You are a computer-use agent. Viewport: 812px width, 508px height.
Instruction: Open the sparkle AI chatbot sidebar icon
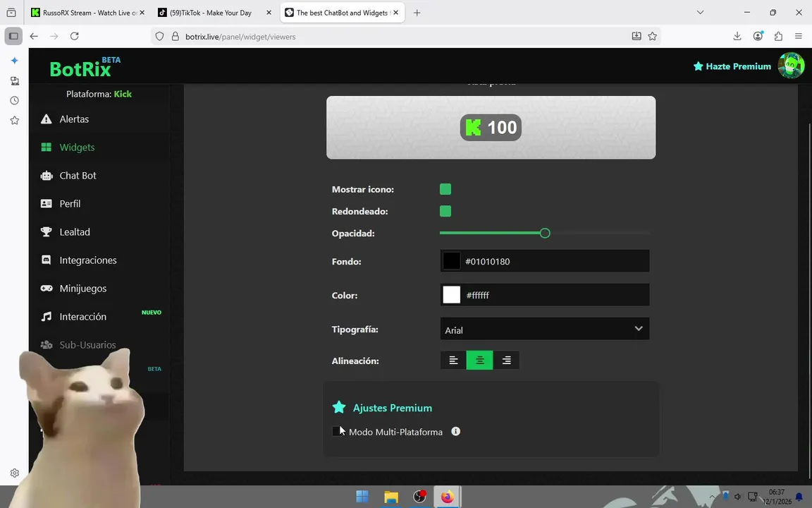15,61
